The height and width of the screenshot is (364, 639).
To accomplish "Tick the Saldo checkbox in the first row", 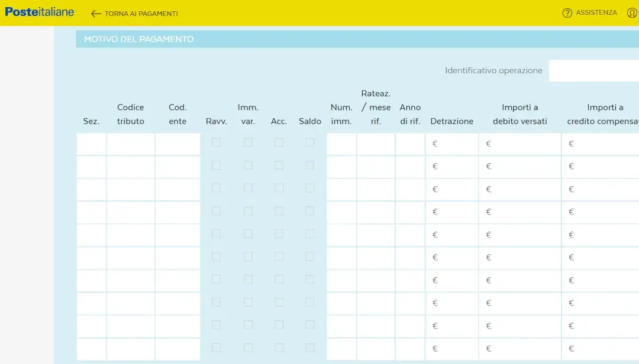I will (x=309, y=142).
